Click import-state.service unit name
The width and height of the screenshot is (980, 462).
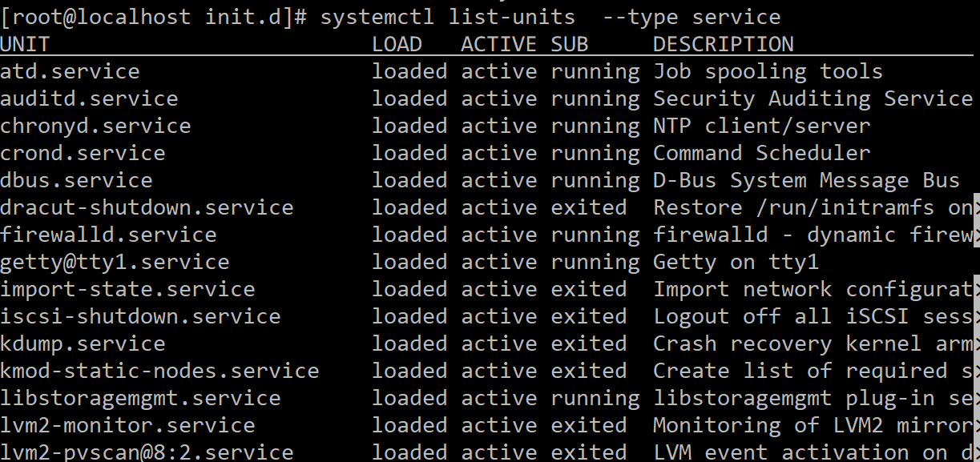(127, 290)
